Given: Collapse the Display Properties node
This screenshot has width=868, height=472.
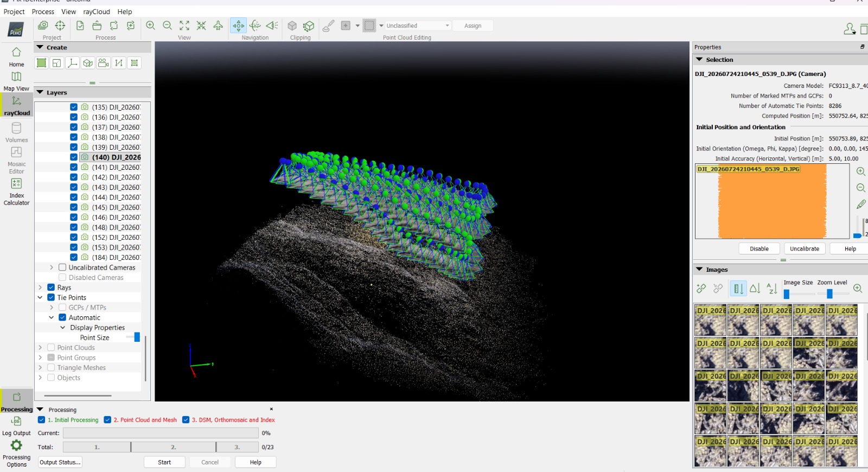Looking at the screenshot, I should click(x=63, y=328).
